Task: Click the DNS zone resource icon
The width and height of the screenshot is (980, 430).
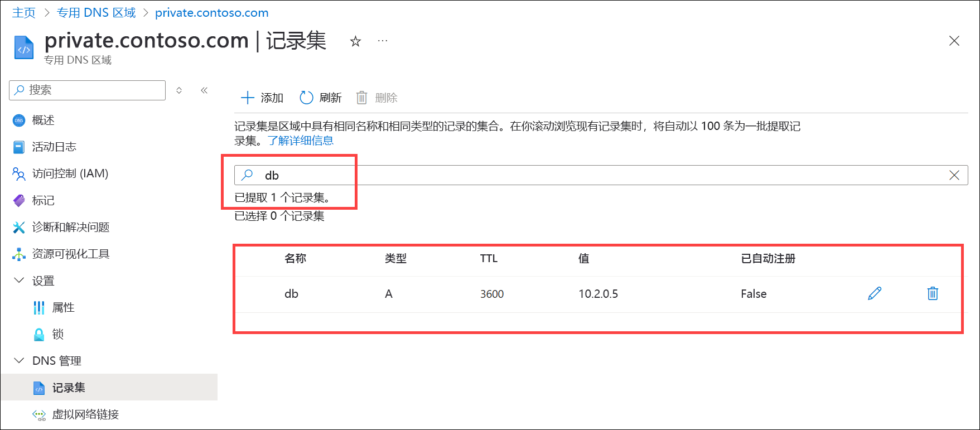Action: tap(24, 47)
